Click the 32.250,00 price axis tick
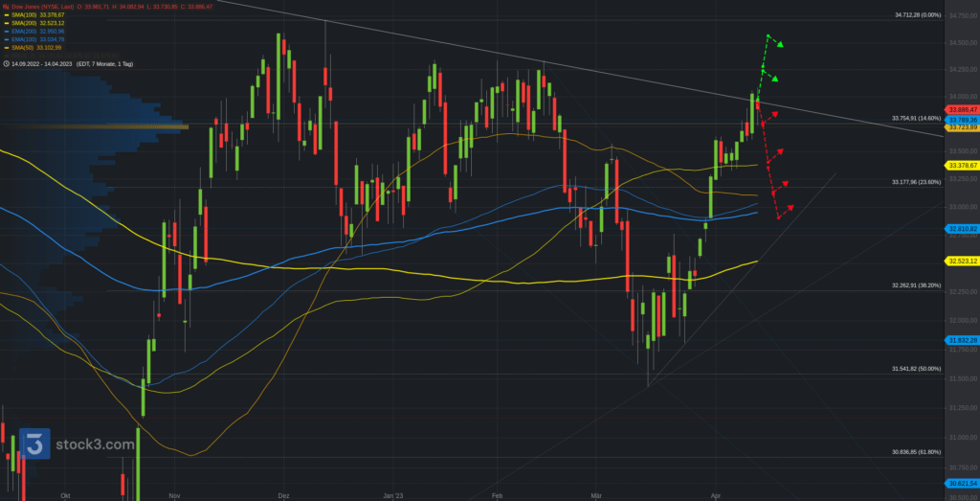The height and width of the screenshot is (501, 980). [963, 291]
